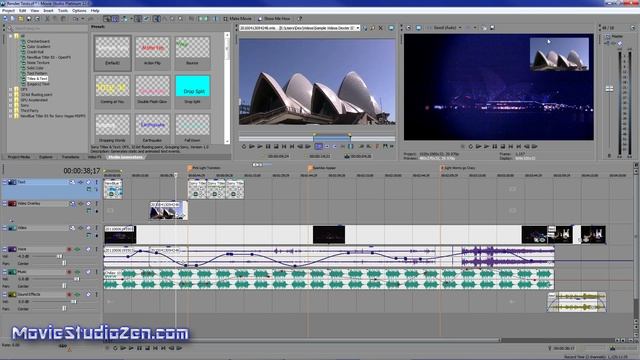
Task: Click Stop in the Trimmer window
Action: [x=276, y=146]
